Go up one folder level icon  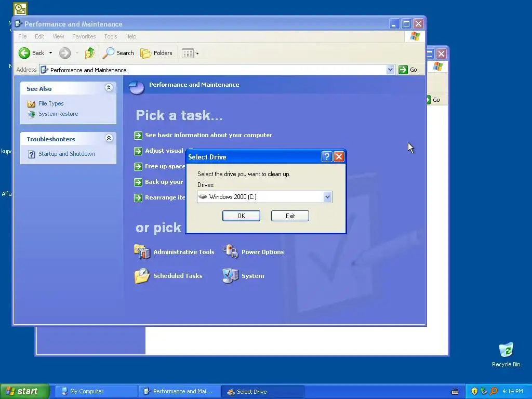90,53
